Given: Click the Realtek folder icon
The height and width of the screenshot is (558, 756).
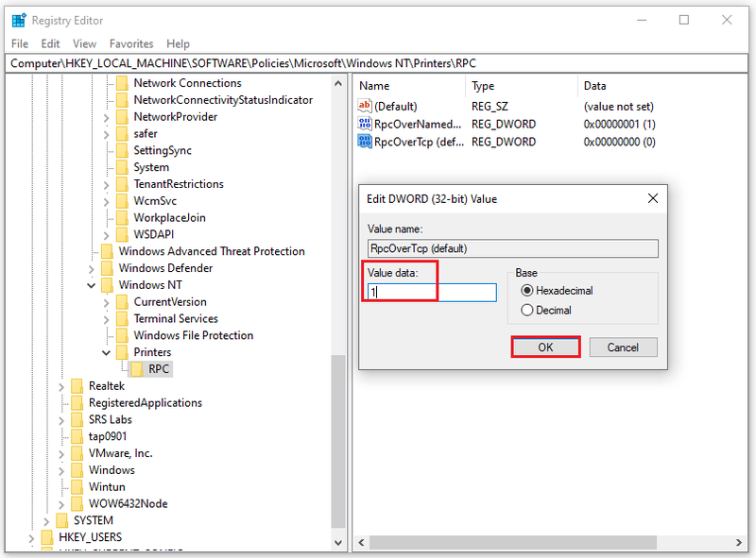Looking at the screenshot, I should pyautogui.click(x=77, y=386).
